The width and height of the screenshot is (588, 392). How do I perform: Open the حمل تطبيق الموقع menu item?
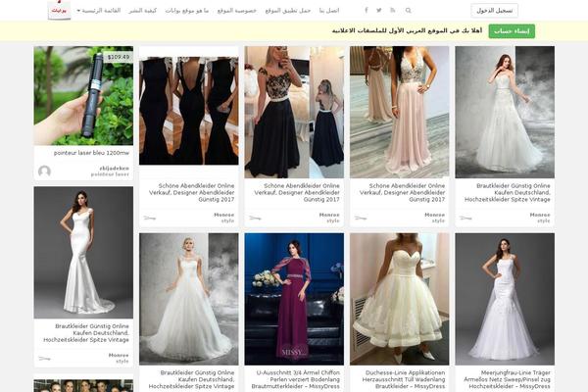288,11
